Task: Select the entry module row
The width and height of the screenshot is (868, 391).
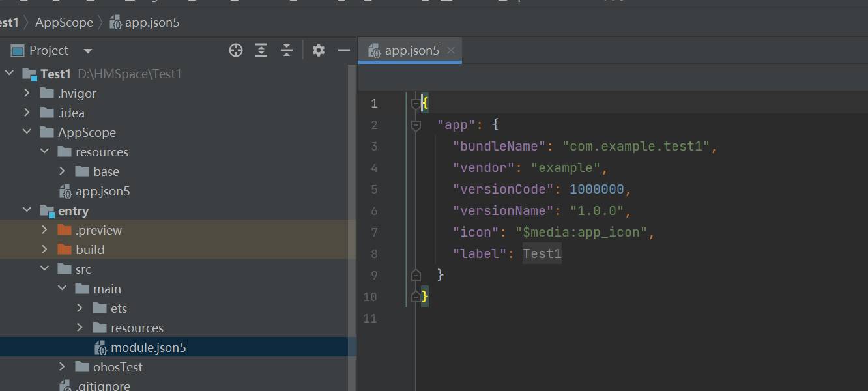Action: point(178,210)
